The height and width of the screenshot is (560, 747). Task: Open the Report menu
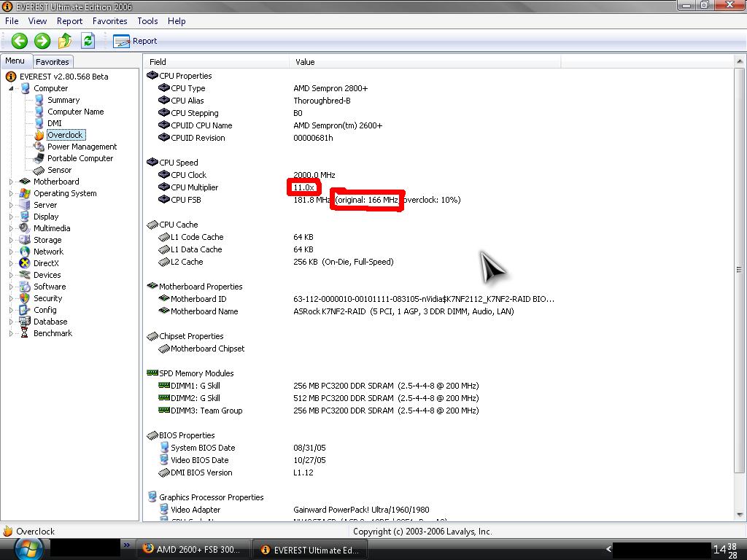(69, 21)
